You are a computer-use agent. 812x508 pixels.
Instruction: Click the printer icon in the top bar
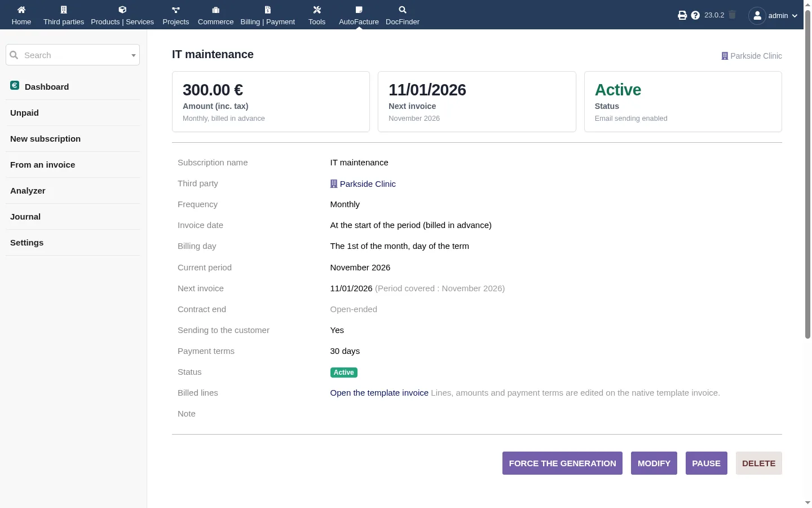click(682, 15)
